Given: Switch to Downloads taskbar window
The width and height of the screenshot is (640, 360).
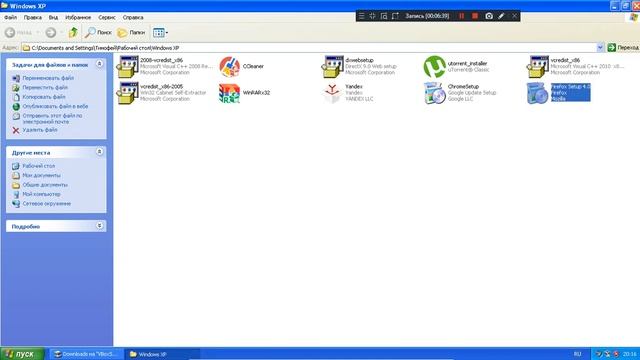Looking at the screenshot, I should click(x=86, y=354).
